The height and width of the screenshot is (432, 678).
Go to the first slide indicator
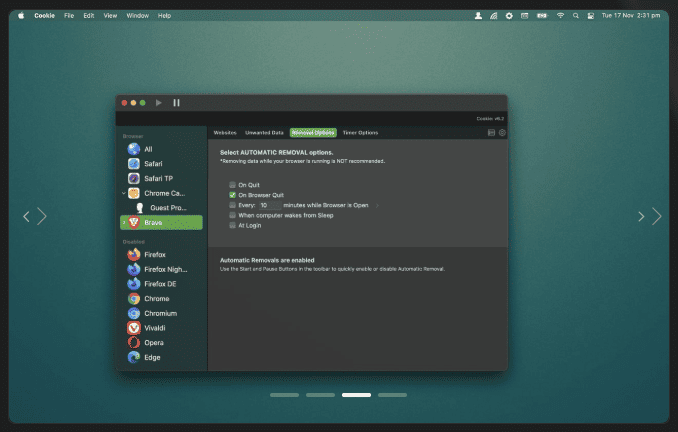click(x=285, y=395)
